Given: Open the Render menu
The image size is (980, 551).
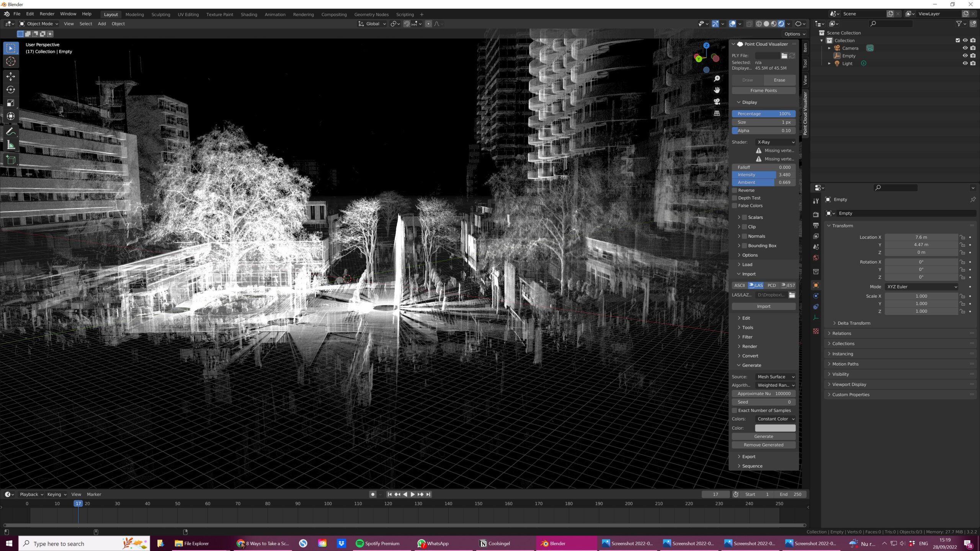Looking at the screenshot, I should point(47,14).
